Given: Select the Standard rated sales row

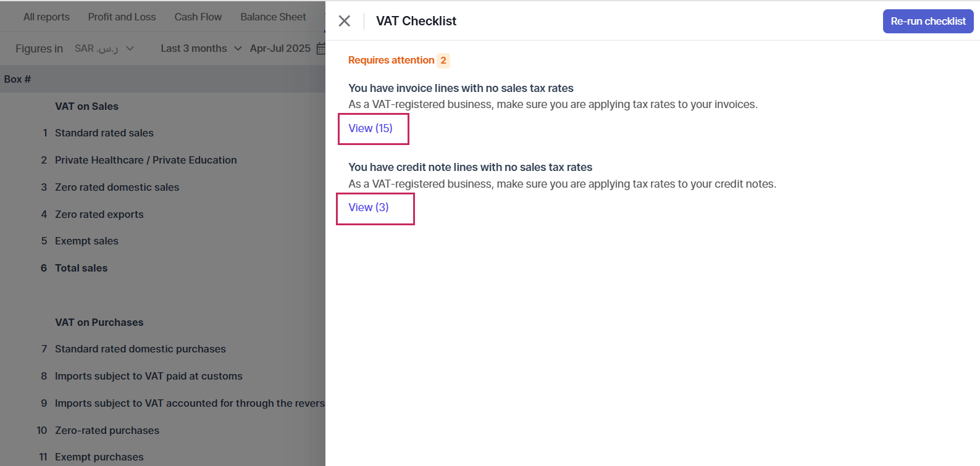Looking at the screenshot, I should [x=163, y=133].
